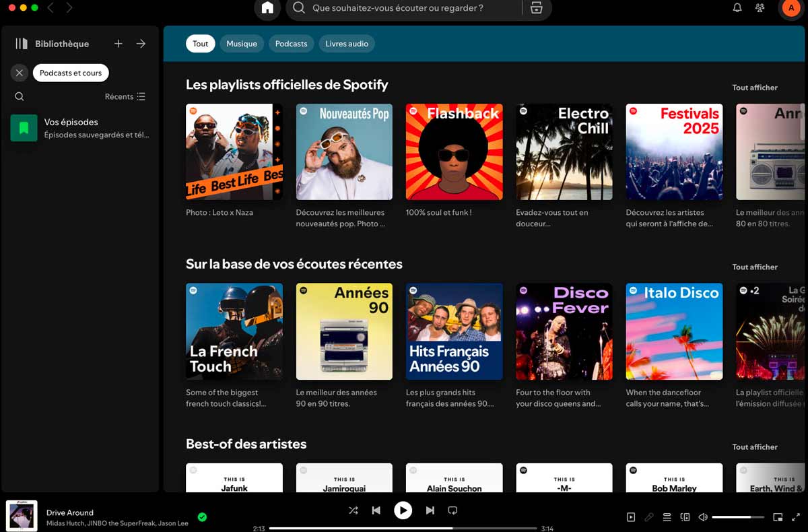Adjust the volume slider
The width and height of the screenshot is (808, 532).
(738, 517)
